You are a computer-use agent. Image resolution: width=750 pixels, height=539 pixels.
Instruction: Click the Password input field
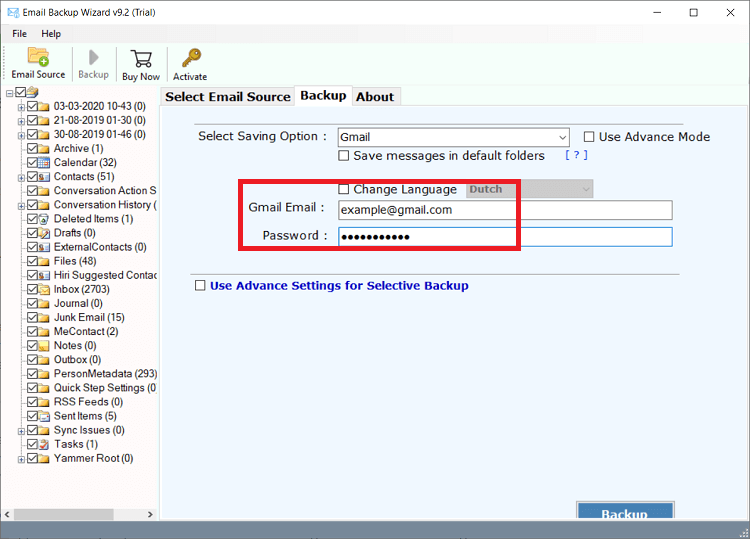505,237
